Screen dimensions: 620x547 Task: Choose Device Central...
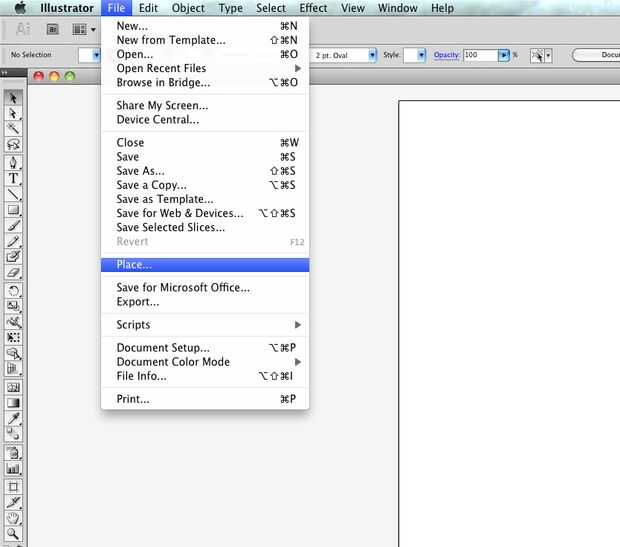(205, 119)
